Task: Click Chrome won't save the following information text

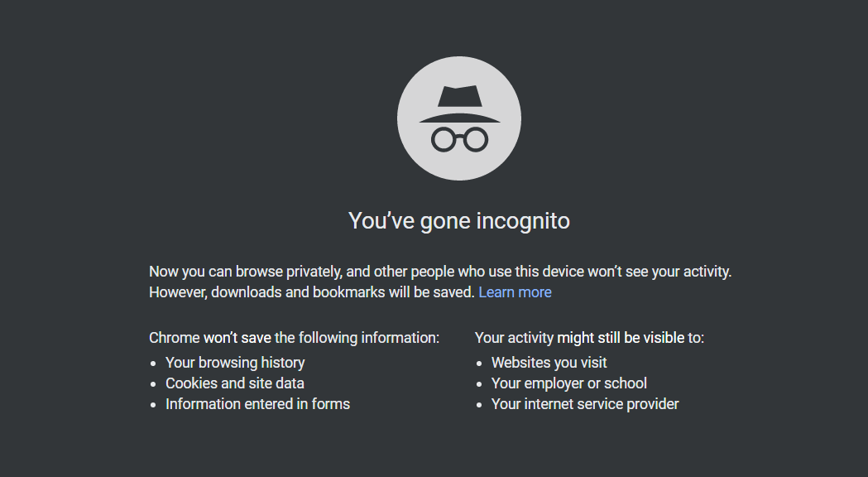Action: [294, 337]
